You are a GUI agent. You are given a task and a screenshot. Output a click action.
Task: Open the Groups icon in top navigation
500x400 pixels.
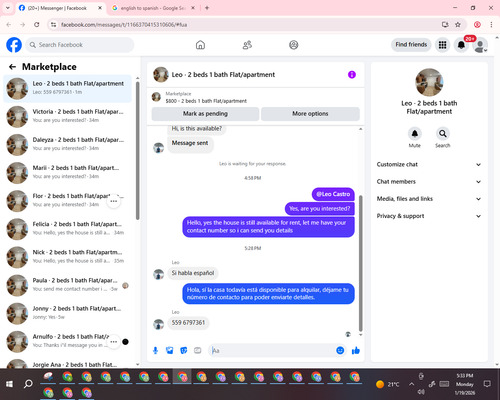click(x=294, y=45)
